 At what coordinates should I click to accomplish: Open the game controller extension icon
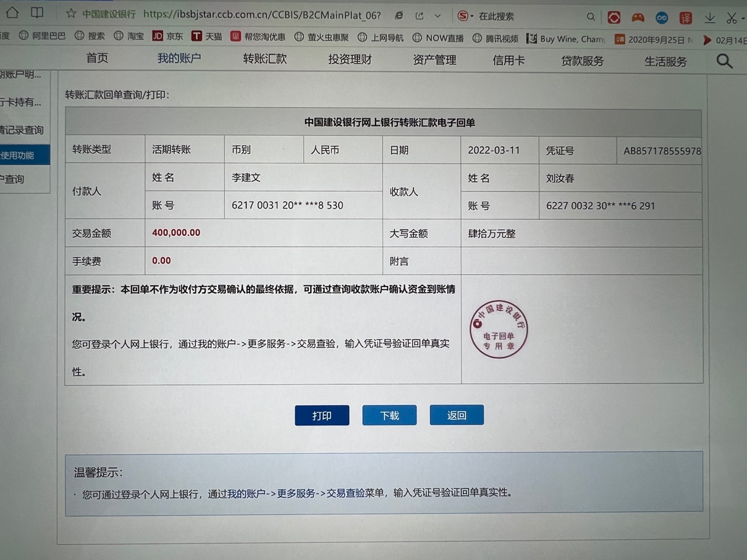tap(638, 18)
